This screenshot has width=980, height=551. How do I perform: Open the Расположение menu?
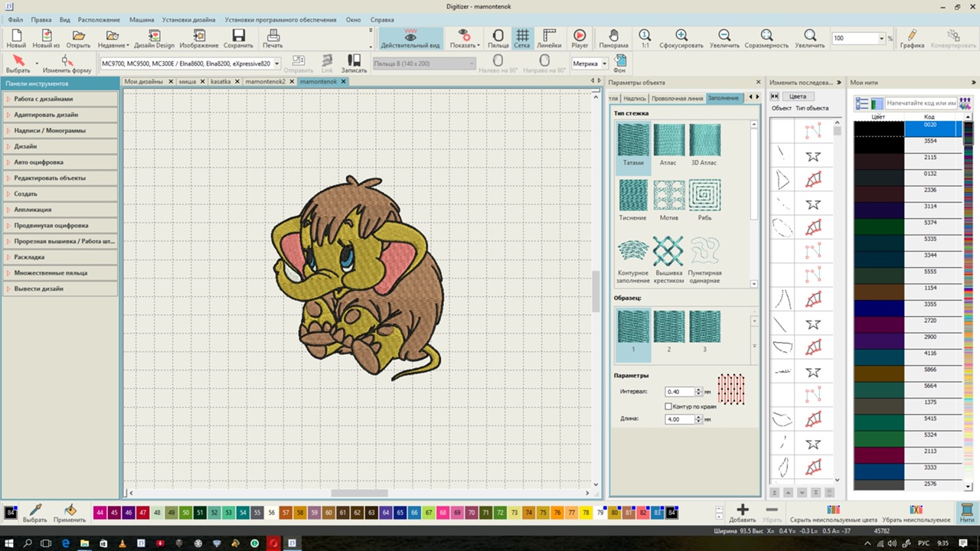point(99,19)
